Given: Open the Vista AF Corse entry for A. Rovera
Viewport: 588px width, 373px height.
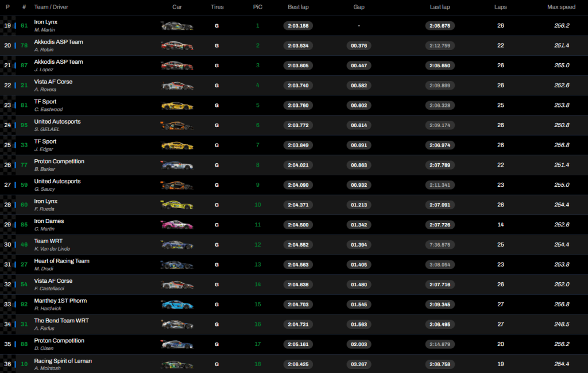Looking at the screenshot, I should (x=53, y=82).
